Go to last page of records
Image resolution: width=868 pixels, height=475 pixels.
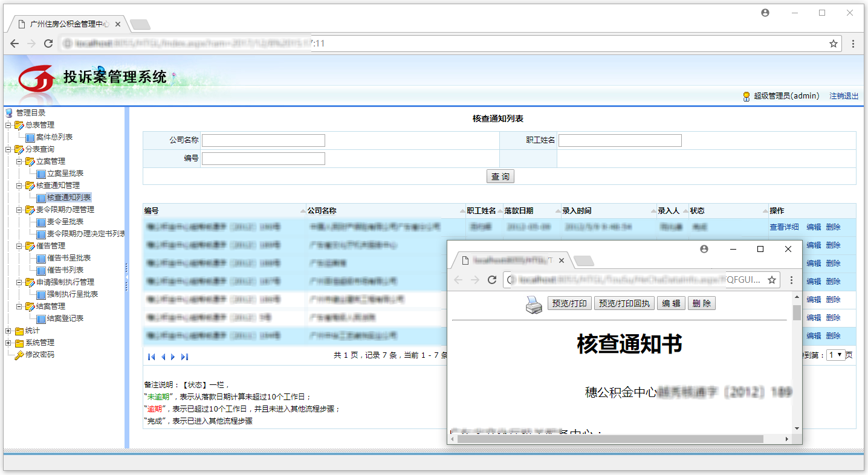click(x=184, y=357)
